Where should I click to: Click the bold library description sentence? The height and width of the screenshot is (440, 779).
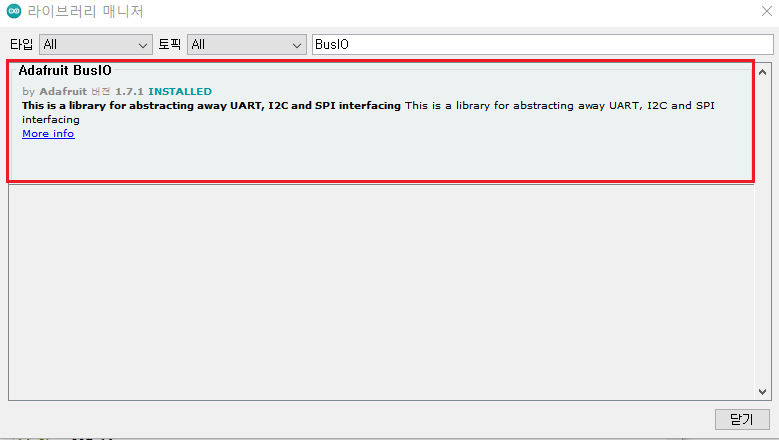coord(211,105)
